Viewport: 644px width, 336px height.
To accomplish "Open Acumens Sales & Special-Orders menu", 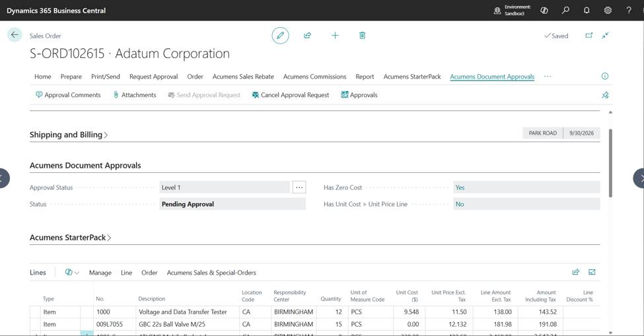I will point(211,273).
